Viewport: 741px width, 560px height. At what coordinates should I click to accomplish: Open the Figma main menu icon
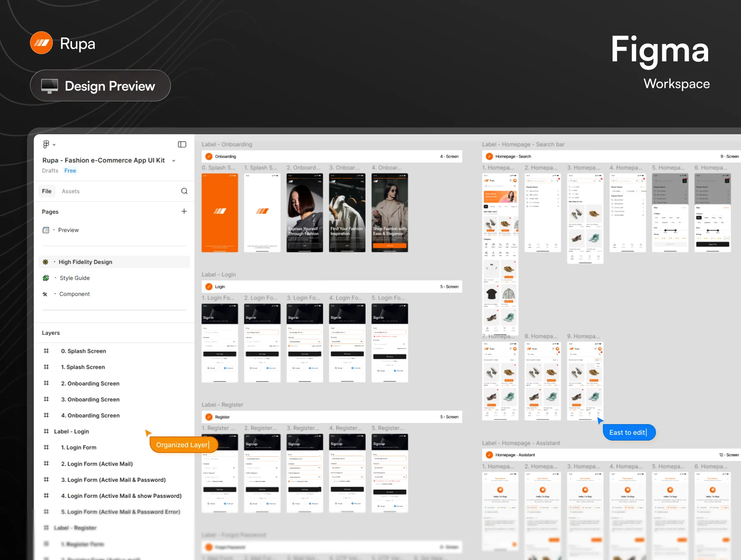pyautogui.click(x=46, y=144)
